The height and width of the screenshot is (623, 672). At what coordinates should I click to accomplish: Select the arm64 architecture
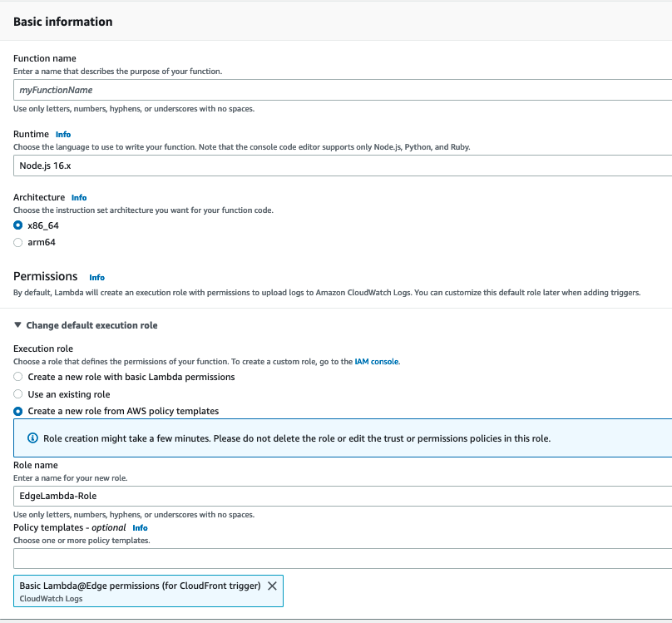(17, 242)
